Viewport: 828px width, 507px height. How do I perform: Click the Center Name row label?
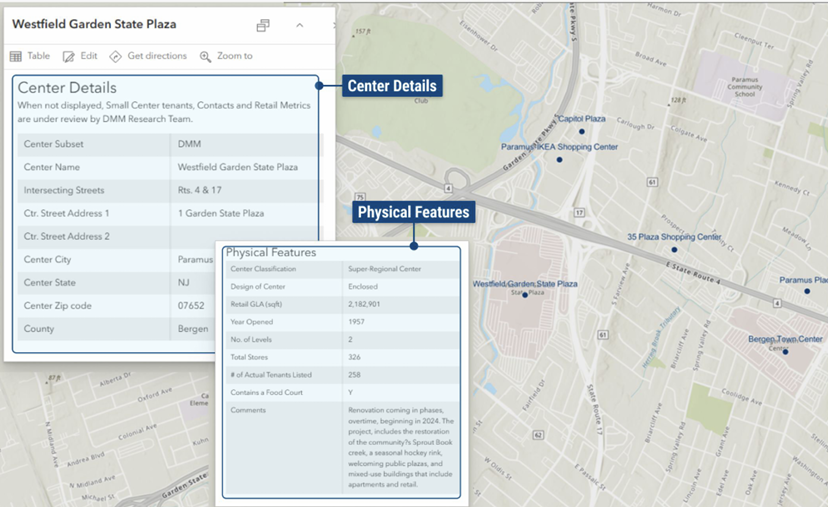click(52, 167)
